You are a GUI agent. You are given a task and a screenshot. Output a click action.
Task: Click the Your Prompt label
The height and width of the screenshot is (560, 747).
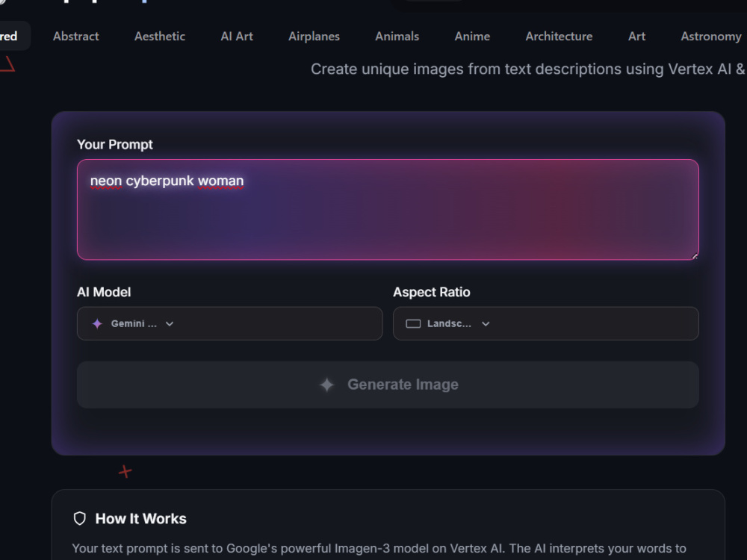point(115,144)
